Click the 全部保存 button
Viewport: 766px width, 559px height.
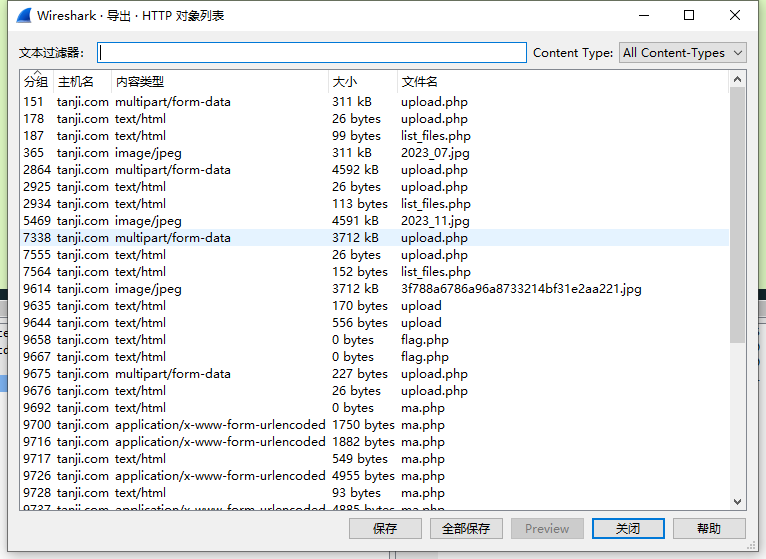click(x=466, y=528)
